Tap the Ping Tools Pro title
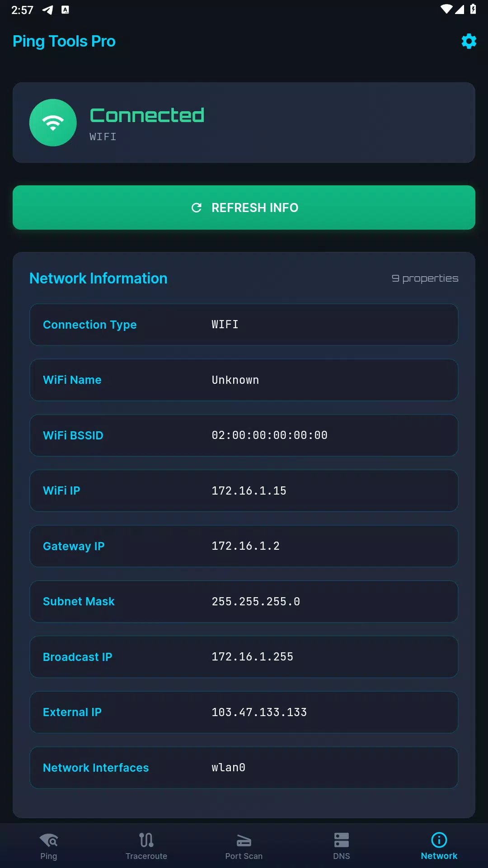The width and height of the screenshot is (488, 868). coord(64,41)
